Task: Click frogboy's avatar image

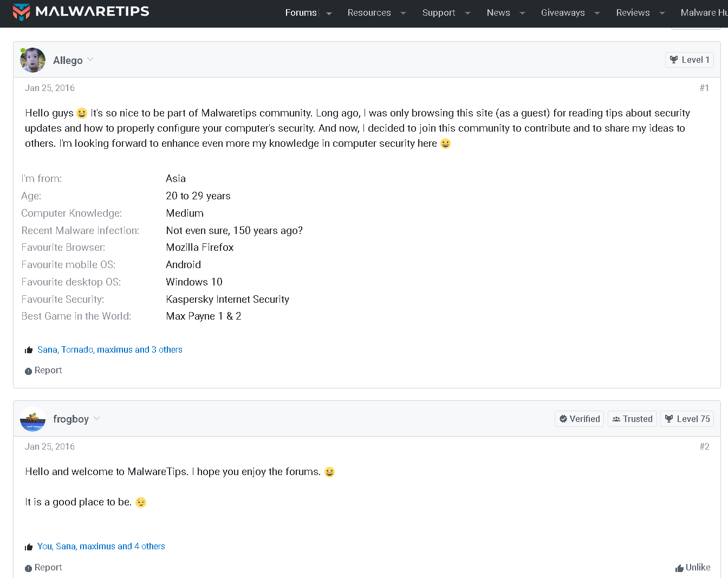Action: (32, 419)
